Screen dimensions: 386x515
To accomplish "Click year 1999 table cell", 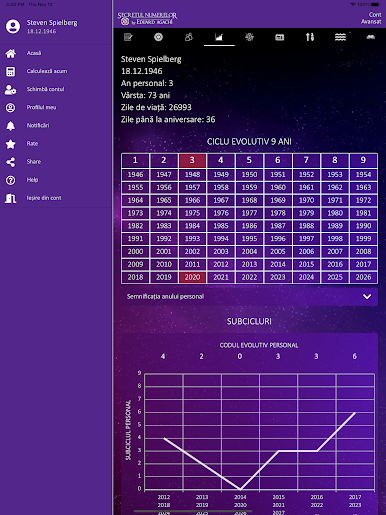I will click(363, 239).
